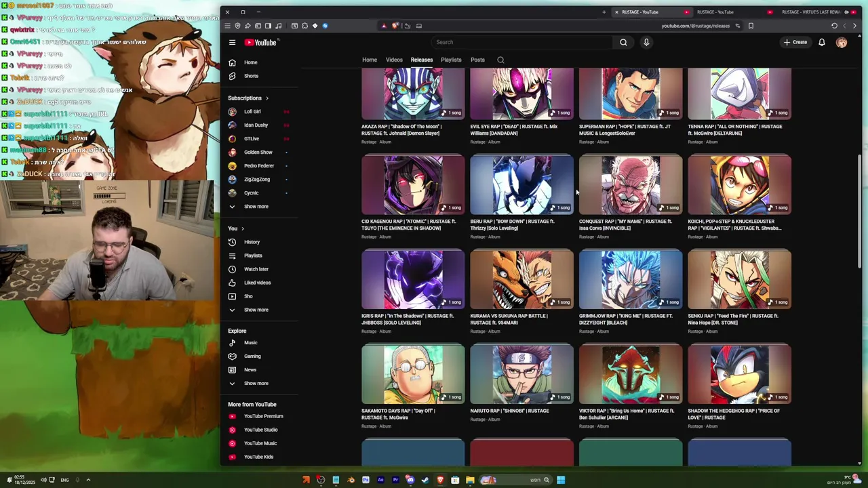
Task: Open the YouTube guide hamburger menu
Action: (x=232, y=42)
